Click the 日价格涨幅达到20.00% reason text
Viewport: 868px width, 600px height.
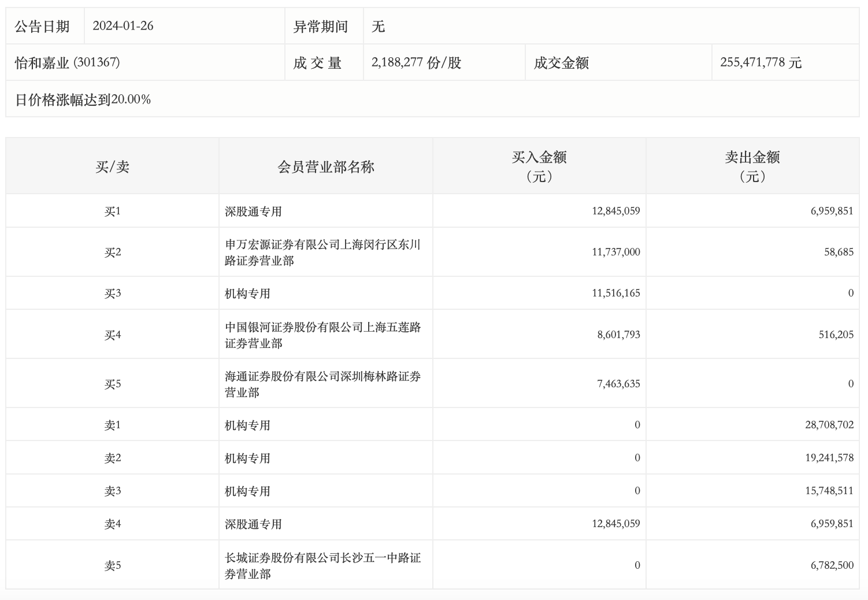(x=83, y=99)
